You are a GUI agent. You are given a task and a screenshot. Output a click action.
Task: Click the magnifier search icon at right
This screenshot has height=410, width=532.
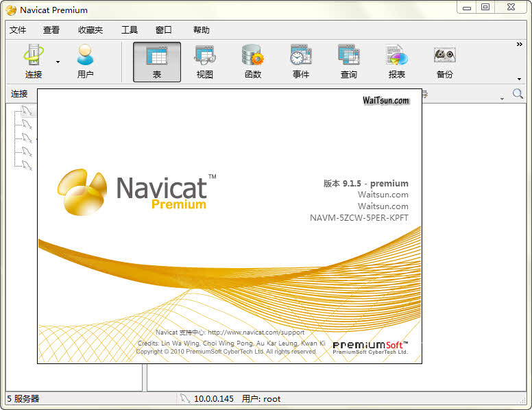[x=518, y=94]
